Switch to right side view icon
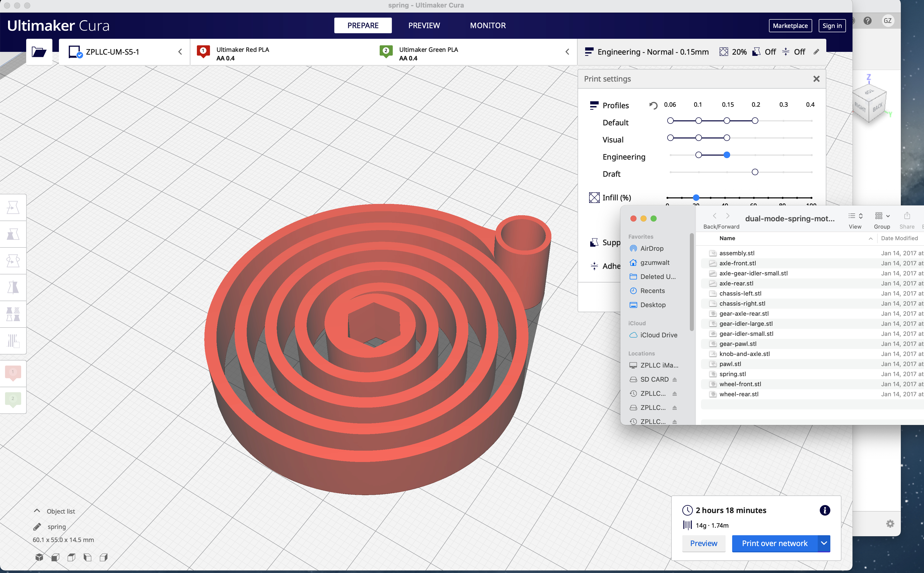 pyautogui.click(x=103, y=557)
